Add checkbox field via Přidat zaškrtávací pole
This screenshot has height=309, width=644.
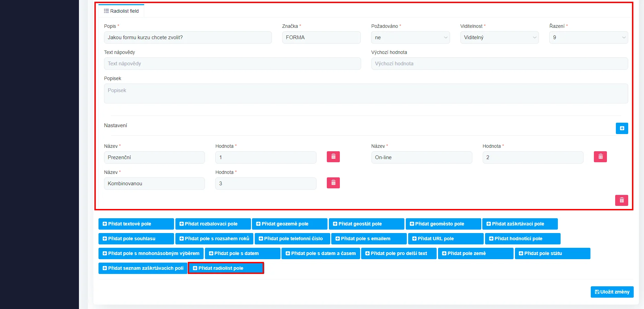519,224
